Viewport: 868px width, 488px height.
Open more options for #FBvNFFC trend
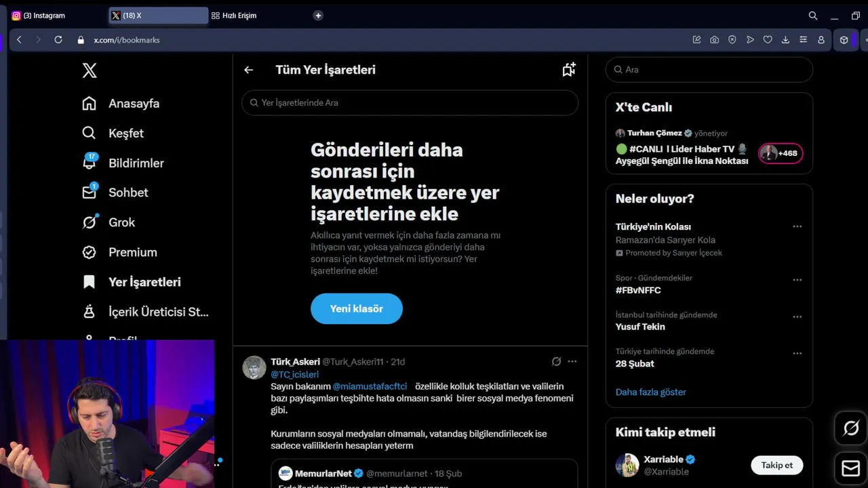[797, 280]
